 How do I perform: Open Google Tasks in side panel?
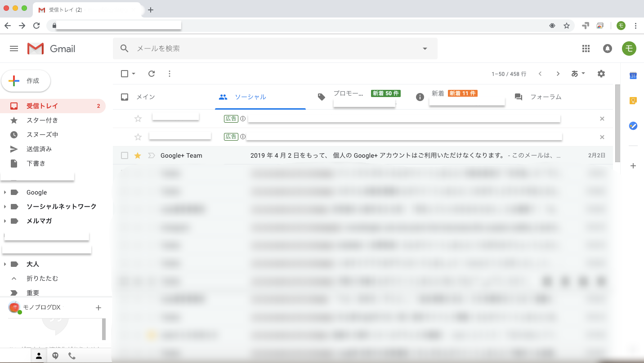633,126
